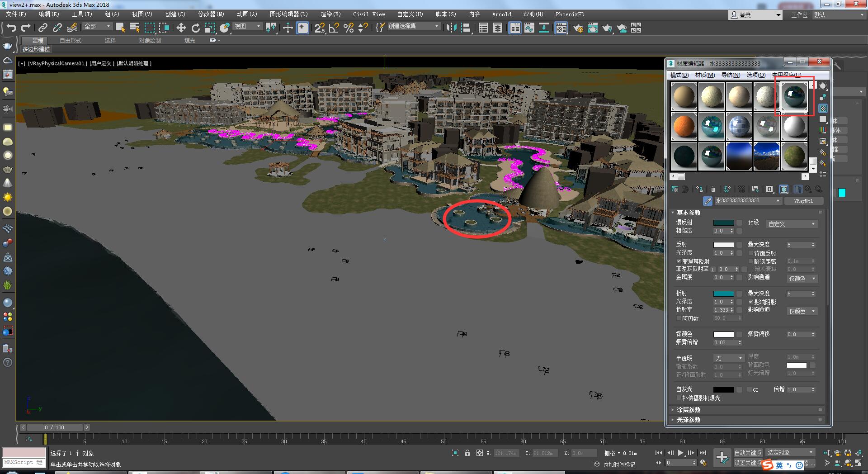Click the VRayMtl material type button
The height and width of the screenshot is (474, 868).
click(803, 201)
